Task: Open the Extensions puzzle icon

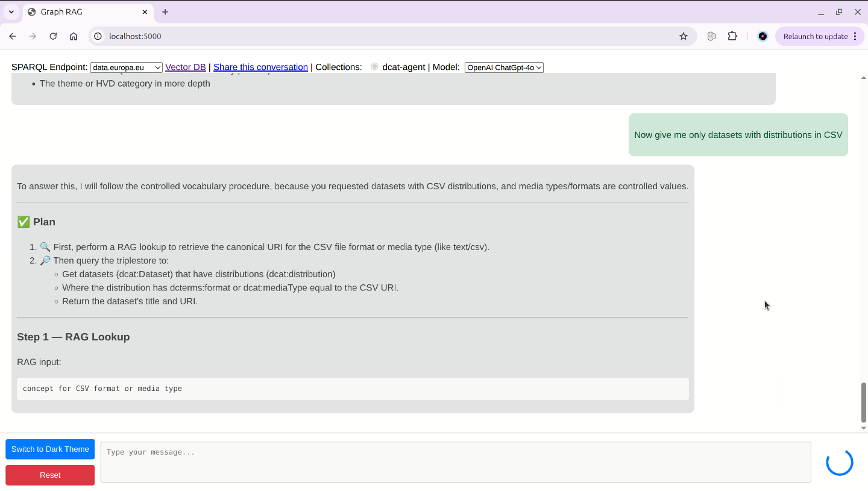Action: click(732, 36)
